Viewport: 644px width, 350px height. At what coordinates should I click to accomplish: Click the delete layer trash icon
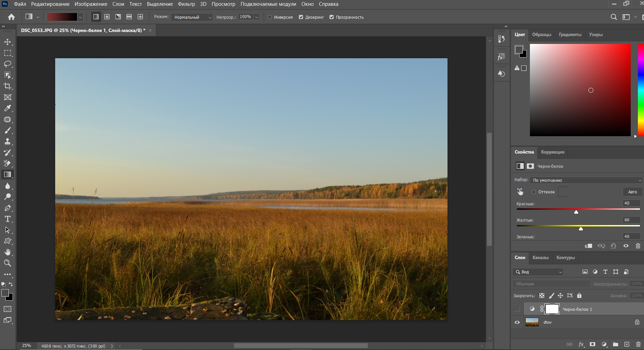(x=638, y=344)
